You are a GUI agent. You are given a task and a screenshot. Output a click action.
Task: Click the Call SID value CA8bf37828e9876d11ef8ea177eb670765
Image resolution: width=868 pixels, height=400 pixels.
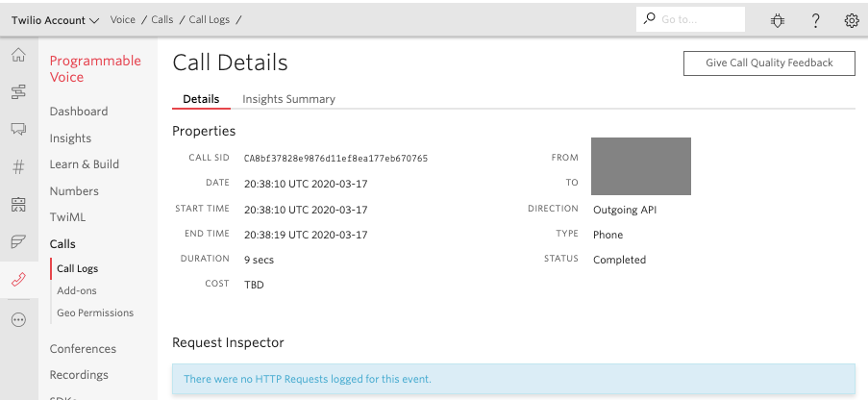(x=336, y=159)
